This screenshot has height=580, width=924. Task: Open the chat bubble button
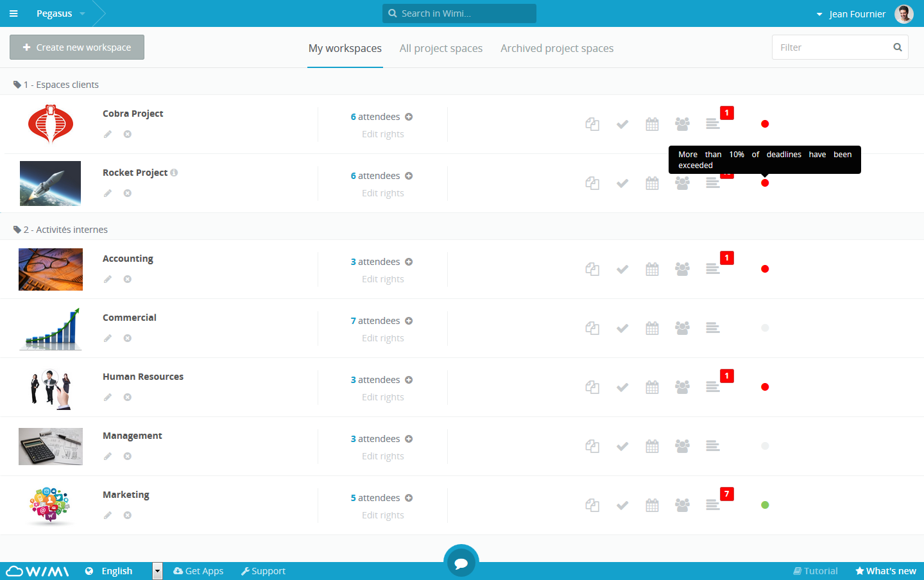pos(461,563)
